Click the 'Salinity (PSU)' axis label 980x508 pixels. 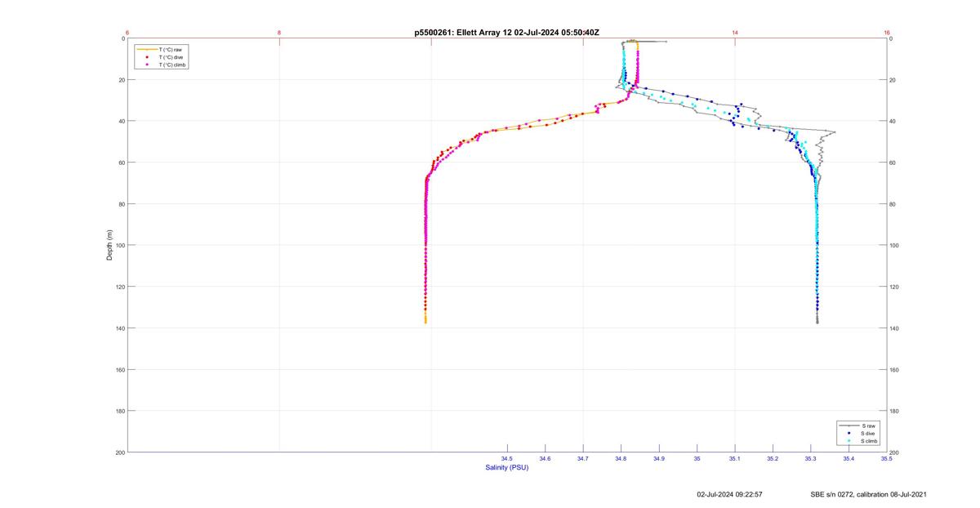(x=507, y=467)
